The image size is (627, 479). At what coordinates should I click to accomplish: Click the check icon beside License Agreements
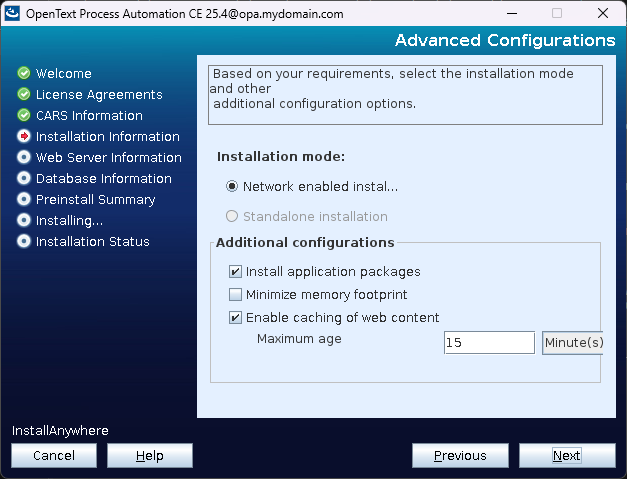tap(24, 94)
